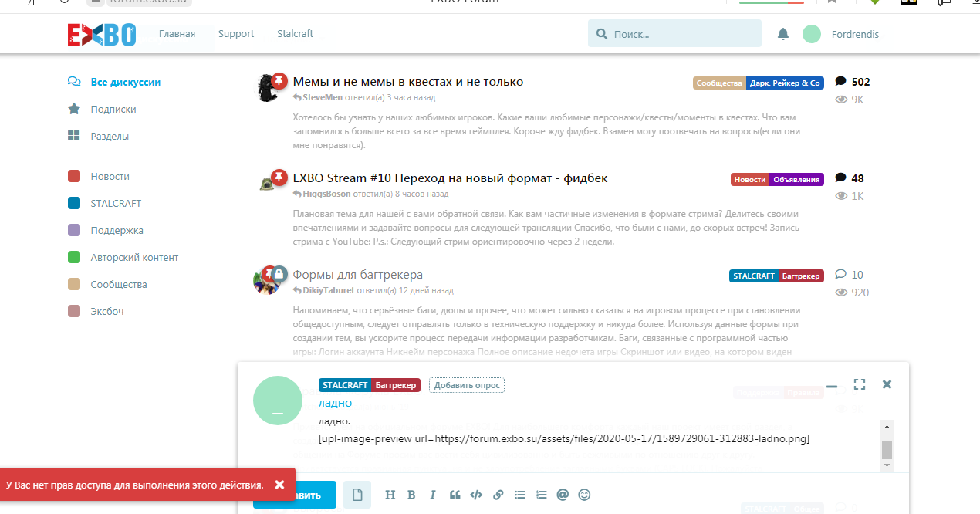This screenshot has height=514, width=980.
Task: Open Разделы in the sidebar
Action: point(99,136)
